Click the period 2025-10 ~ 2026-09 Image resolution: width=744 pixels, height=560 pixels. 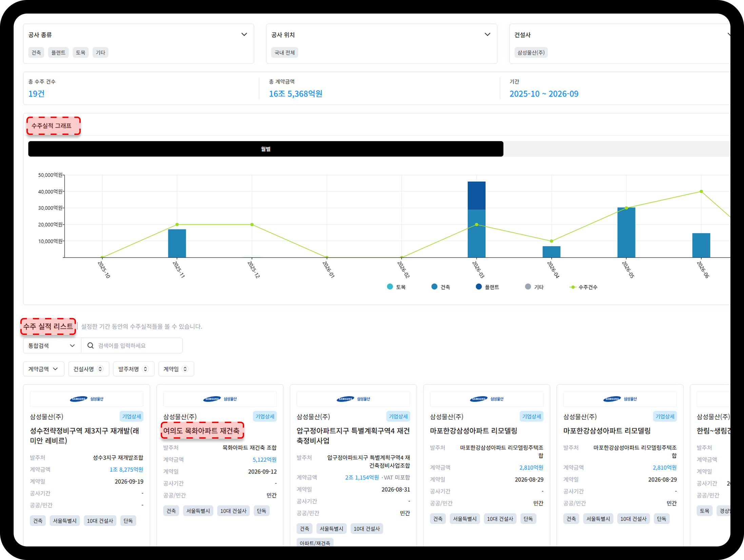(x=544, y=94)
